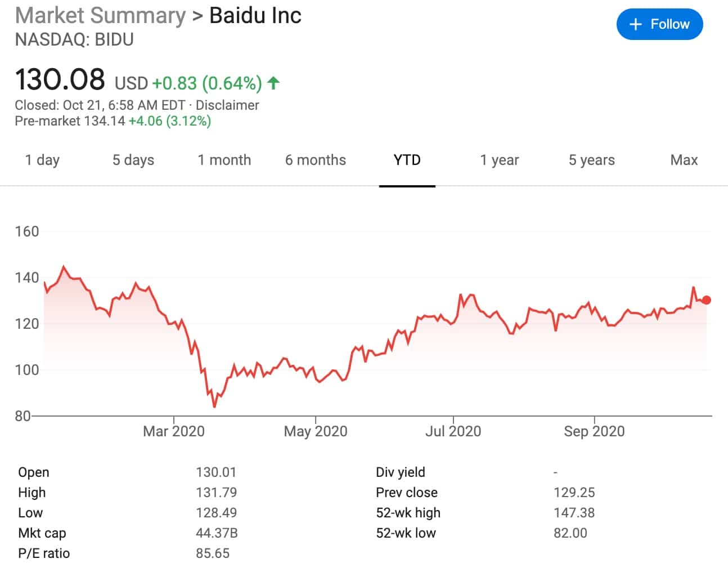
Task: Click the Sep 2020 axis label
Action: 594,431
